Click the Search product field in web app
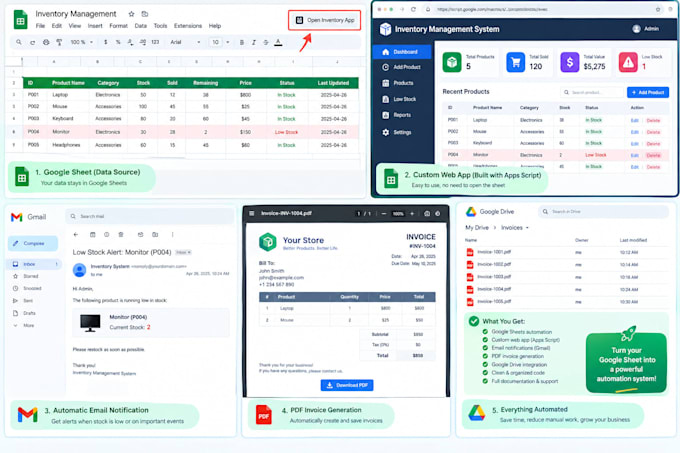Screen dimensions: 680x453 click(592, 92)
